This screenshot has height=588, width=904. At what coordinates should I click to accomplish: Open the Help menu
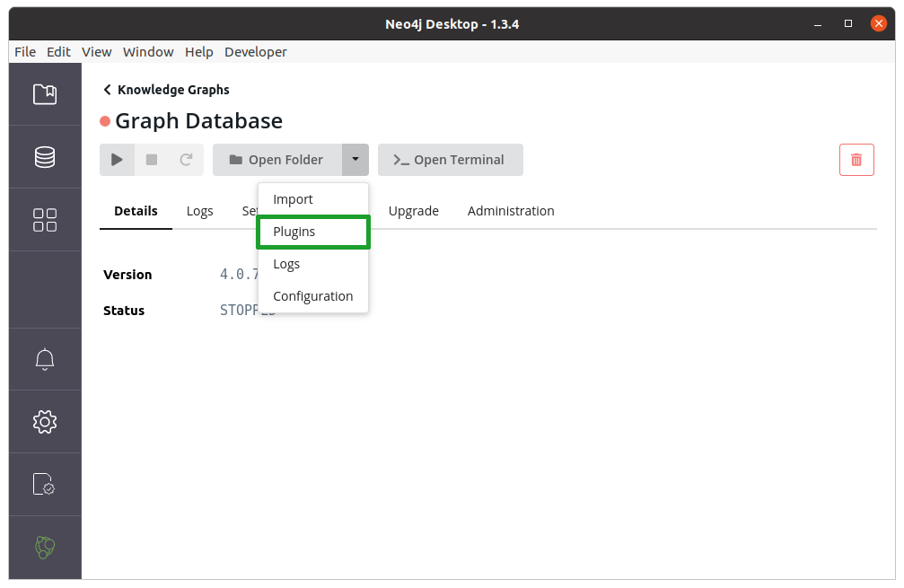coord(199,52)
